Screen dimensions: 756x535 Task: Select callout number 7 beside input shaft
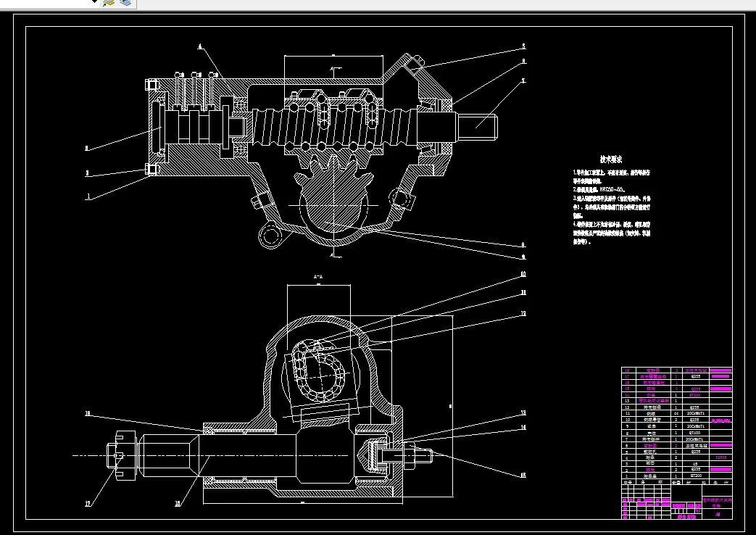coord(523,80)
